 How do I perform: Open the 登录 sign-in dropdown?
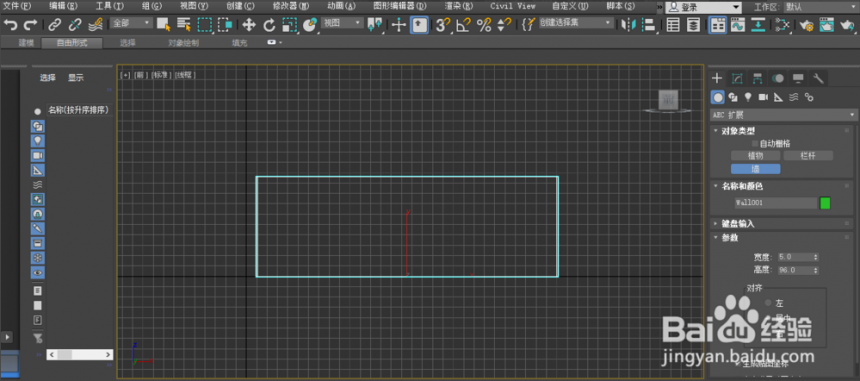pyautogui.click(x=704, y=8)
